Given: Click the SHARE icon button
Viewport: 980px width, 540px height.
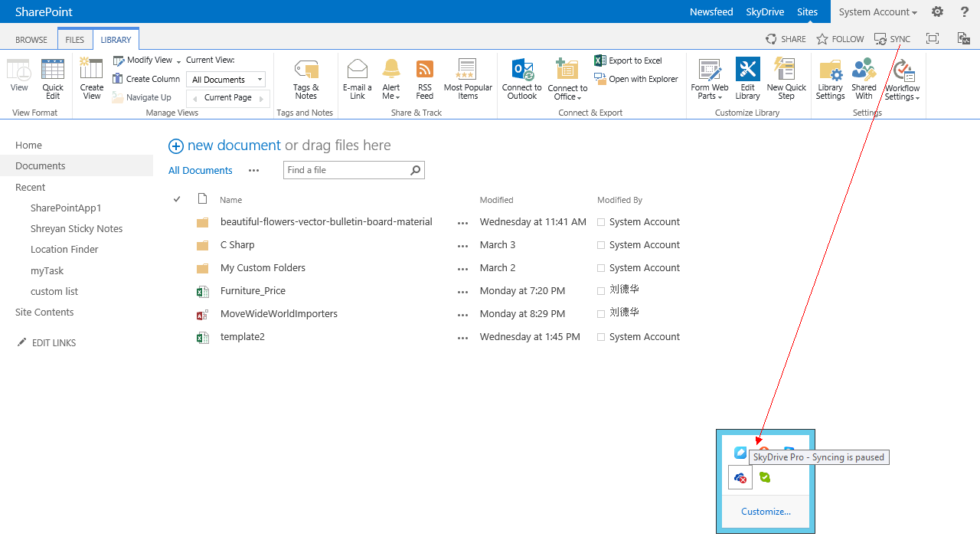Looking at the screenshot, I should [x=786, y=39].
